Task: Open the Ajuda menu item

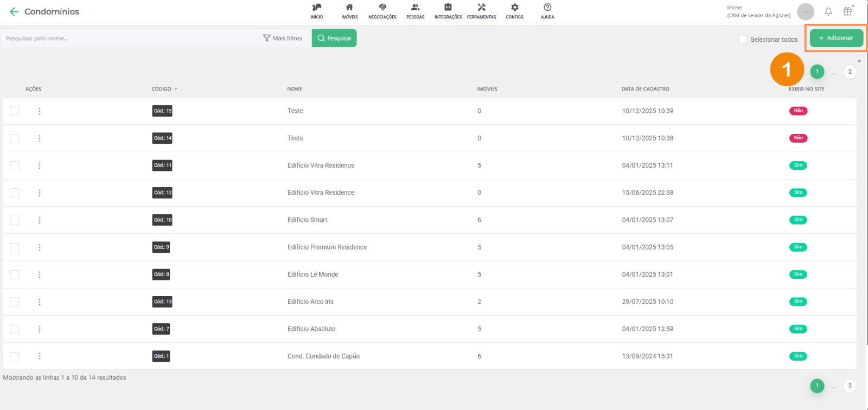Action: (x=547, y=11)
